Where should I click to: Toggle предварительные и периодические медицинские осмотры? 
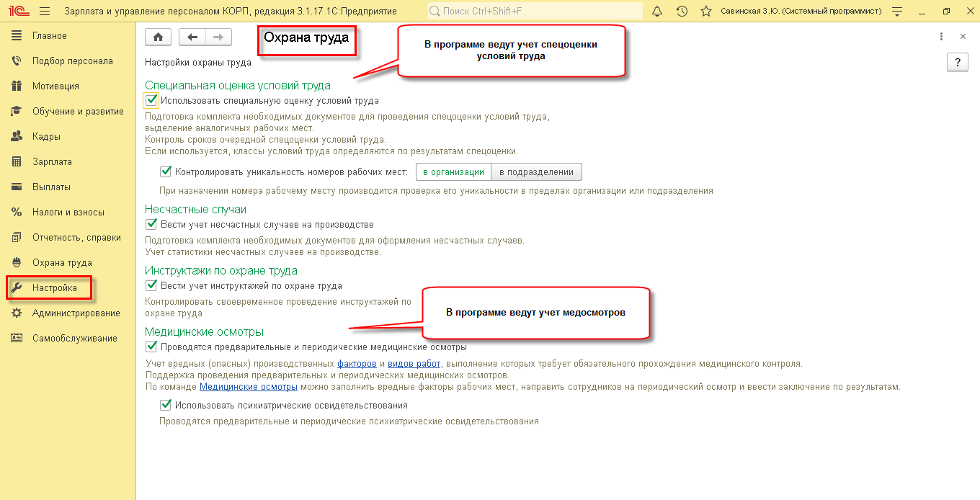pos(151,347)
